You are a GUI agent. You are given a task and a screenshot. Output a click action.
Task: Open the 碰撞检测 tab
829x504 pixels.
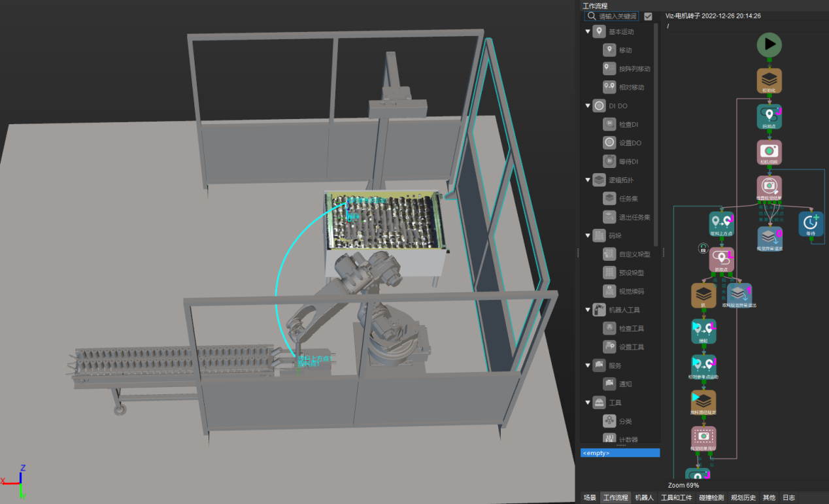coord(711,498)
